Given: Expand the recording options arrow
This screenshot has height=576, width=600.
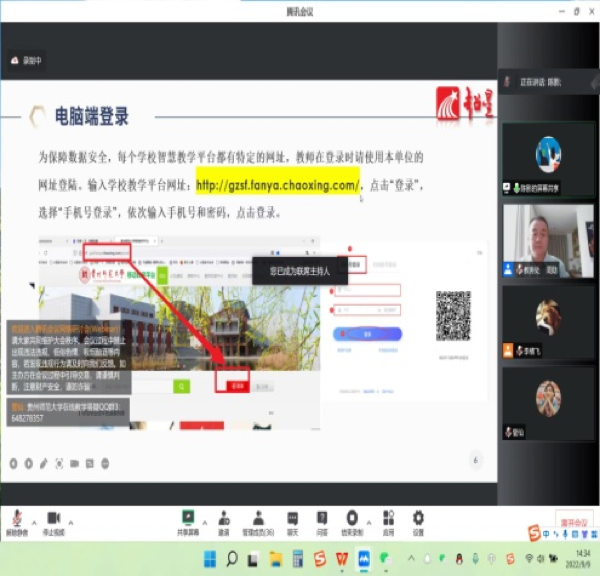Looking at the screenshot, I should coord(368,521).
